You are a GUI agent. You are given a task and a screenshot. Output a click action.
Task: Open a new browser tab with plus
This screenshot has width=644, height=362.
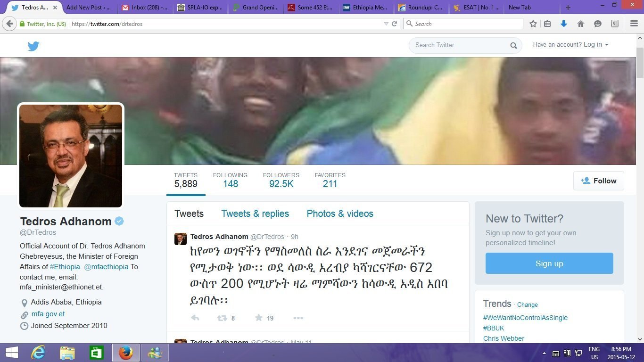tap(568, 8)
